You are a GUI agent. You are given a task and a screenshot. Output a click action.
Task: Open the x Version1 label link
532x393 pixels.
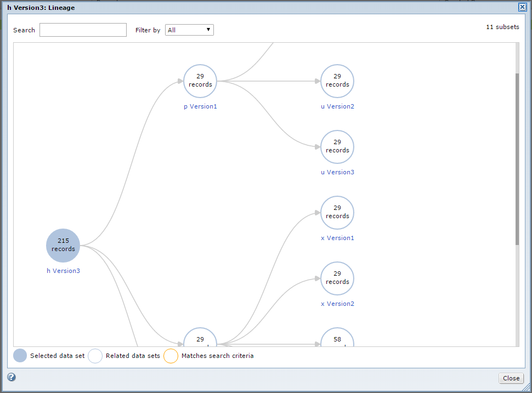(x=337, y=238)
